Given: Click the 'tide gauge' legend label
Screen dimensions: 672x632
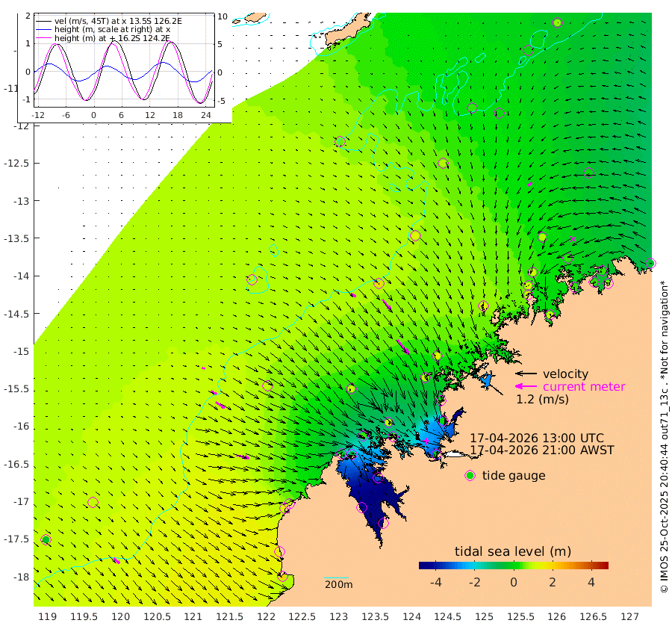Looking at the screenshot, I should (514, 476).
